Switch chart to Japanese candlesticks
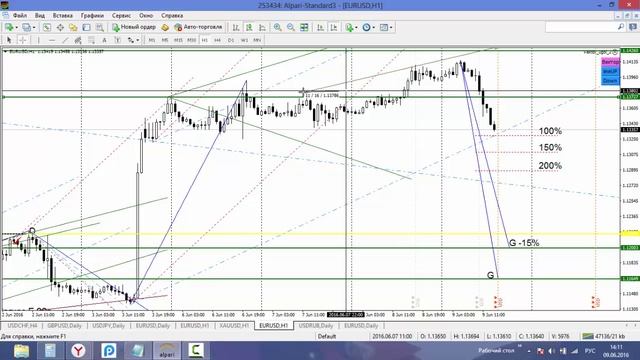 pyautogui.click(x=249, y=27)
